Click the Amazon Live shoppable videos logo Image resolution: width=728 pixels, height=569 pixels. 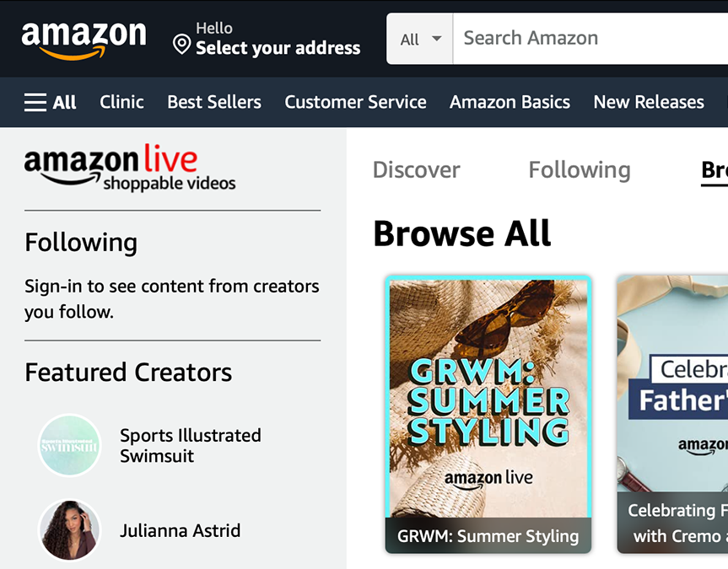point(130,168)
